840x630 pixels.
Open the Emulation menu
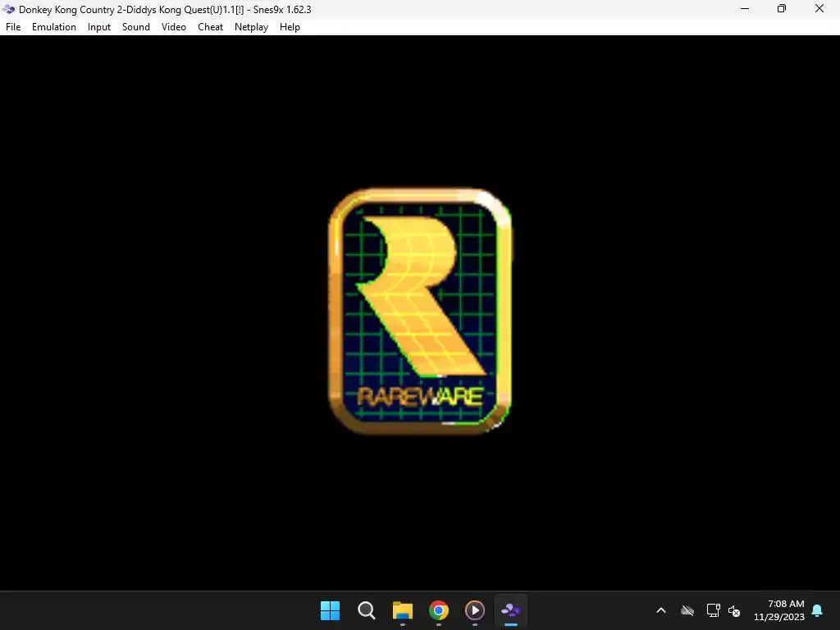[x=53, y=27]
